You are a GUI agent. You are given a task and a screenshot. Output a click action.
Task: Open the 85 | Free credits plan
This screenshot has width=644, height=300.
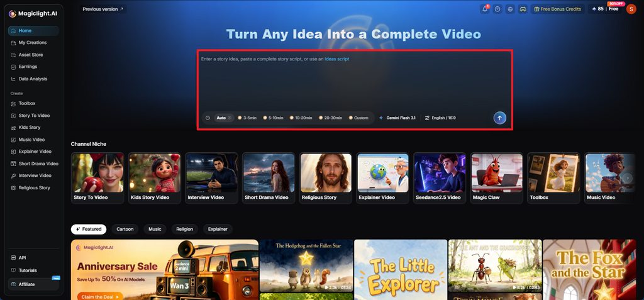606,9
